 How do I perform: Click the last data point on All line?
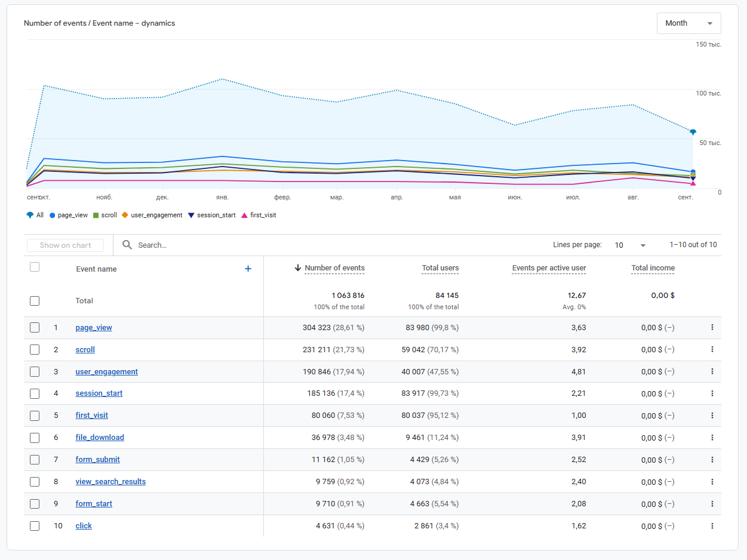coord(693,132)
